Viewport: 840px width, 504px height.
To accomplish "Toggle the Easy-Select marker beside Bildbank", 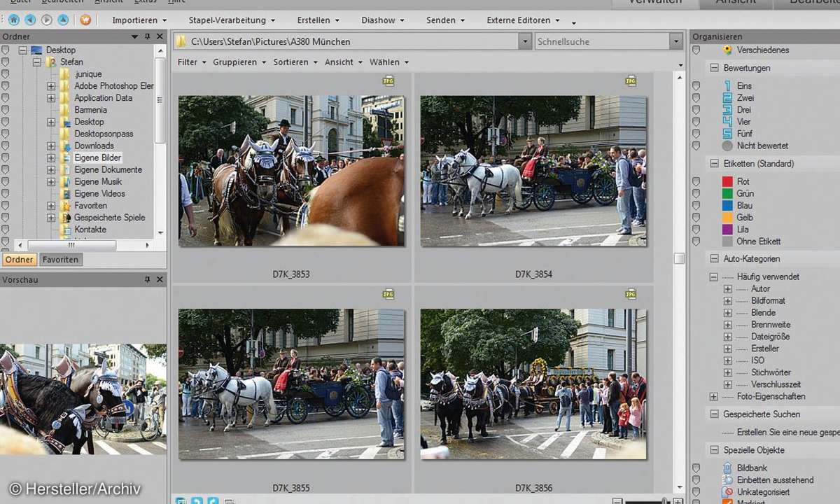I will click(x=696, y=468).
